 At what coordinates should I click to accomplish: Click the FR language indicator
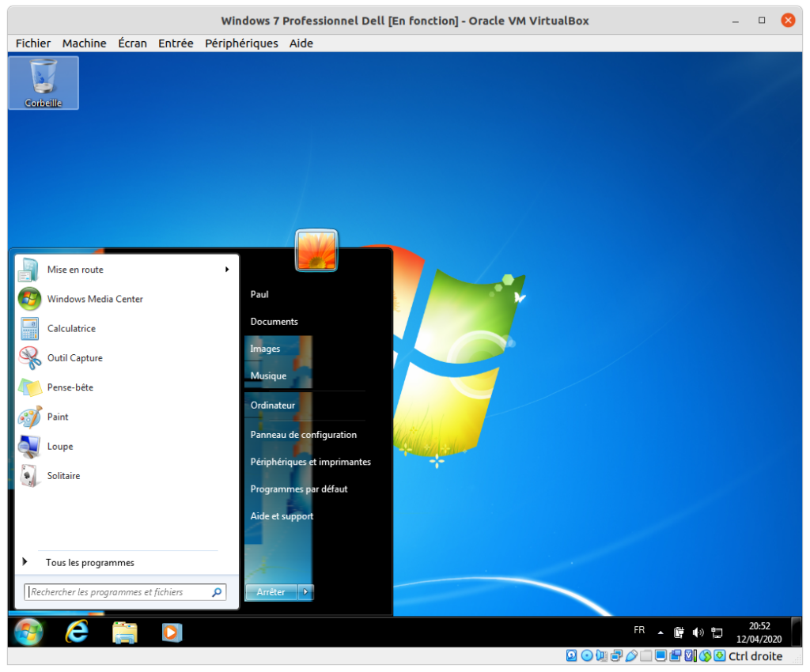(x=639, y=630)
